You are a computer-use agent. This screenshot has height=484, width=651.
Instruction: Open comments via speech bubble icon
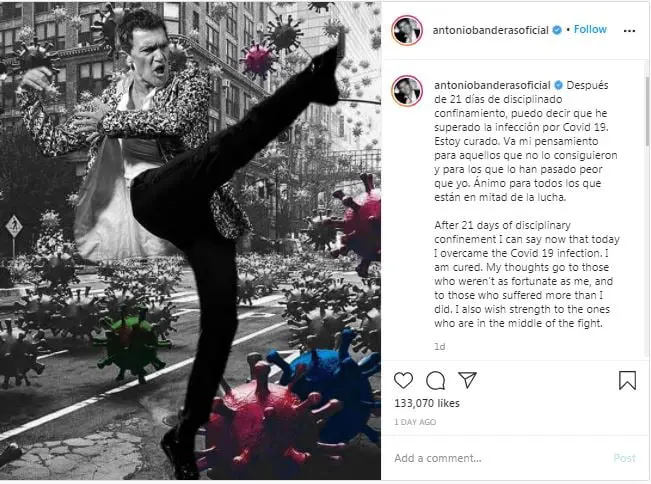[436, 380]
